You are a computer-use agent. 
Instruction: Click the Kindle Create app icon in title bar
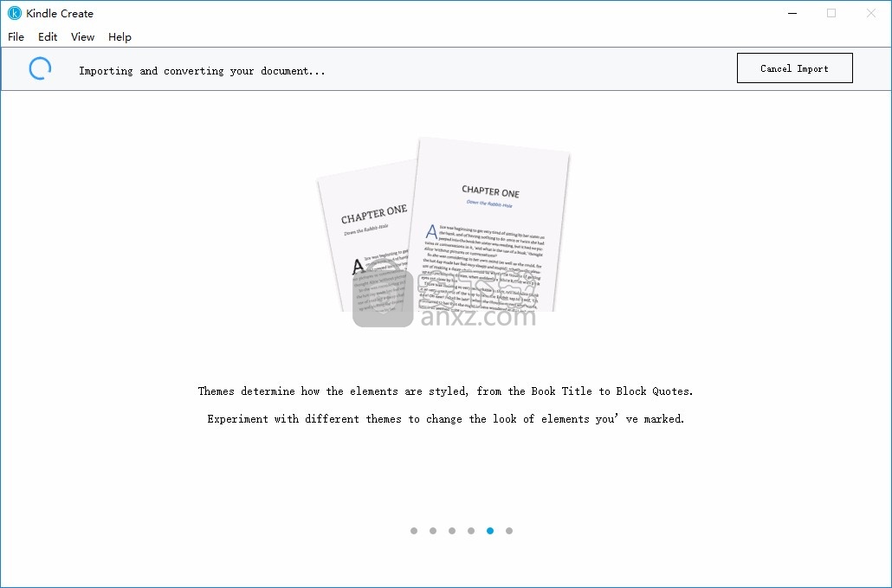14,13
